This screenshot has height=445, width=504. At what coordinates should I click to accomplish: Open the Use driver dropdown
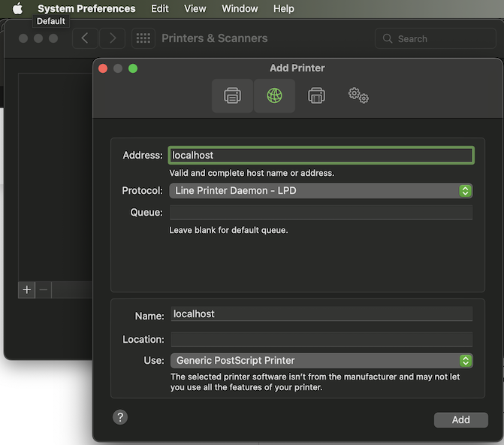(x=321, y=361)
